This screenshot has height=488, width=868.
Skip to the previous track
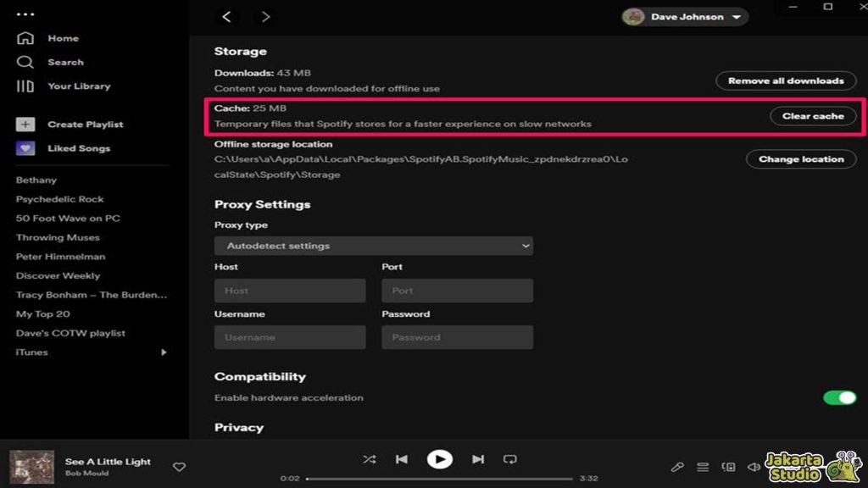pos(402,459)
